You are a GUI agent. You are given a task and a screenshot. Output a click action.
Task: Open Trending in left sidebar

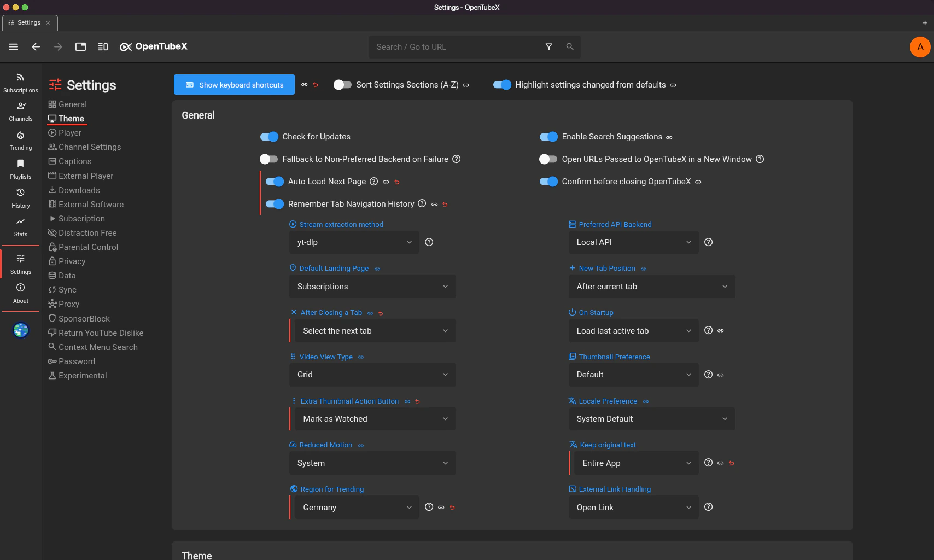point(21,141)
